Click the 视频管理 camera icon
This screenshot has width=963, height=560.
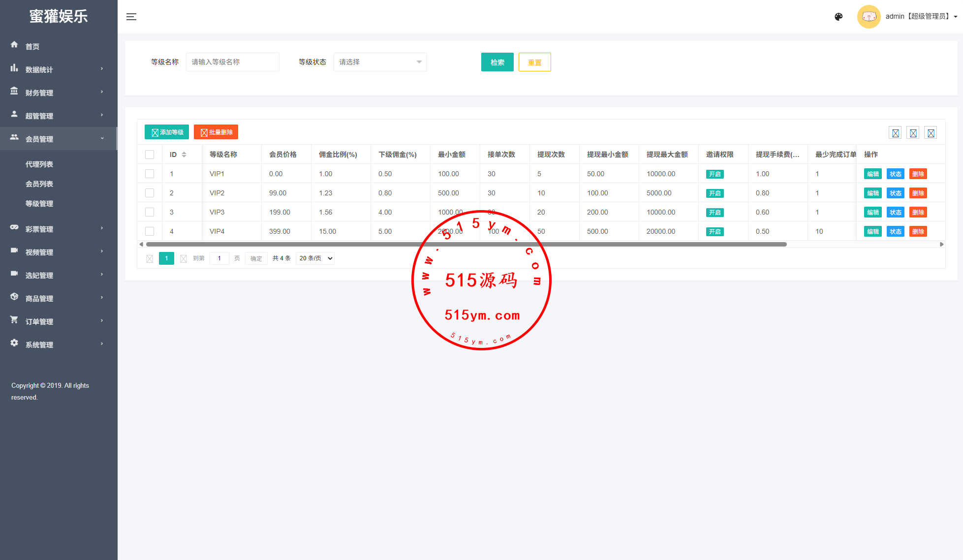click(x=14, y=250)
